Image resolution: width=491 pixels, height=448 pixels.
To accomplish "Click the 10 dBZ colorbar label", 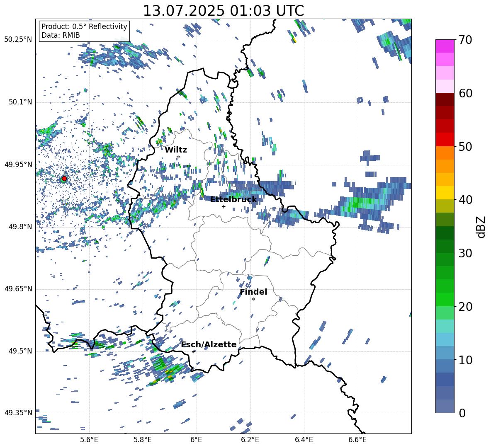I will click(465, 360).
